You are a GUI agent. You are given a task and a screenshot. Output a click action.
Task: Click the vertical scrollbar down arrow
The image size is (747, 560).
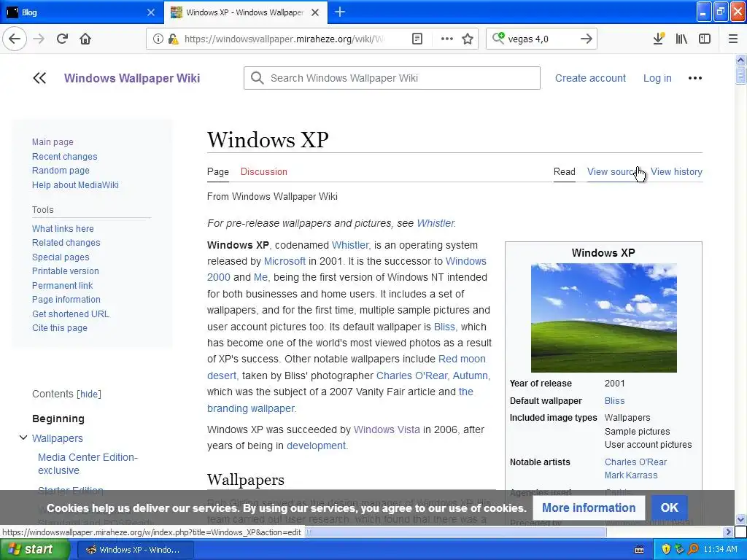740,519
